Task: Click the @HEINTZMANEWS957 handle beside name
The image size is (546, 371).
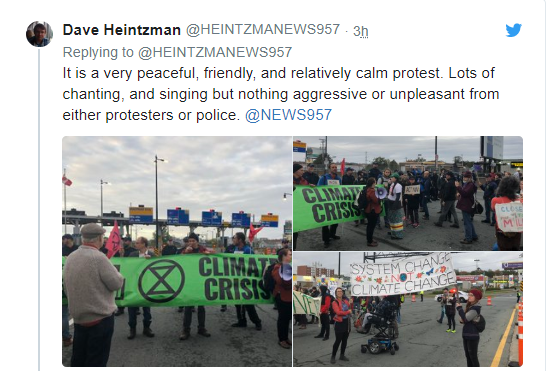Action: coord(263,30)
